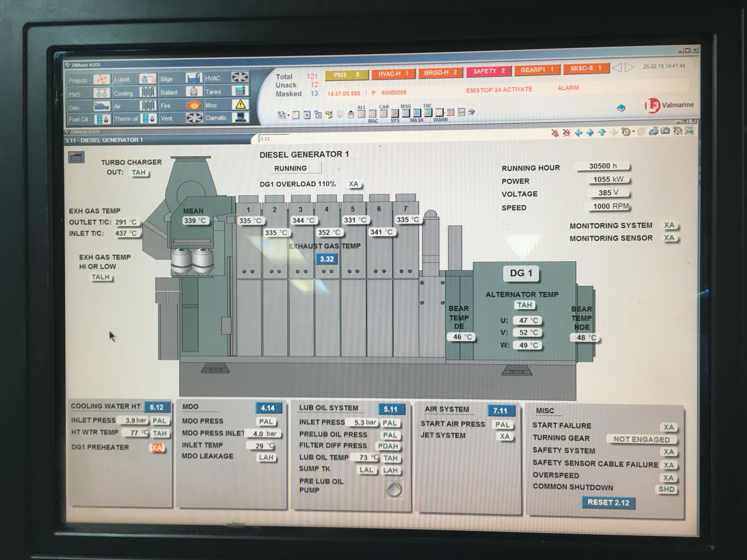
Task: Open Cooling Water HT page 6.12
Action: coord(157,407)
